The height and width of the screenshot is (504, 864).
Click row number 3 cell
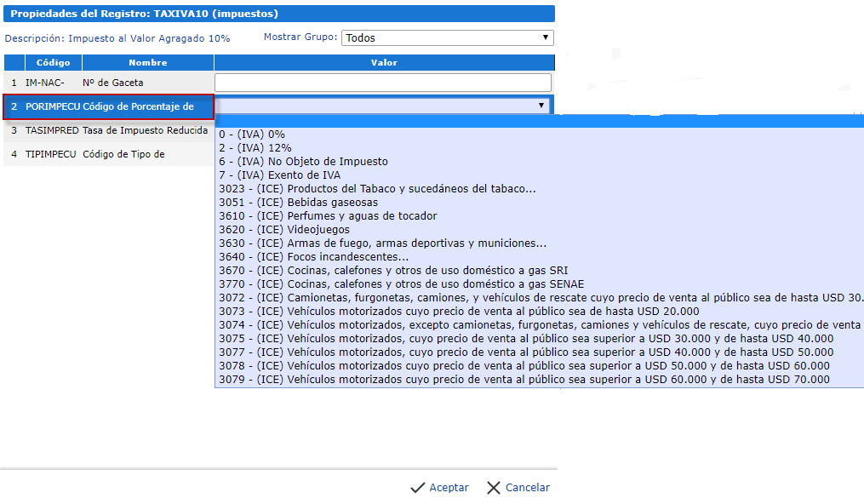[x=14, y=130]
